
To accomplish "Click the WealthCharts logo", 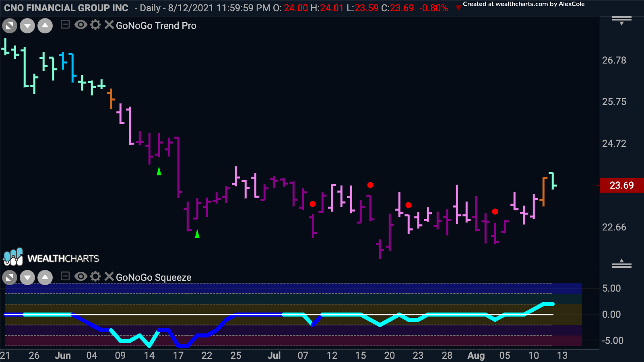I will click(51, 257).
